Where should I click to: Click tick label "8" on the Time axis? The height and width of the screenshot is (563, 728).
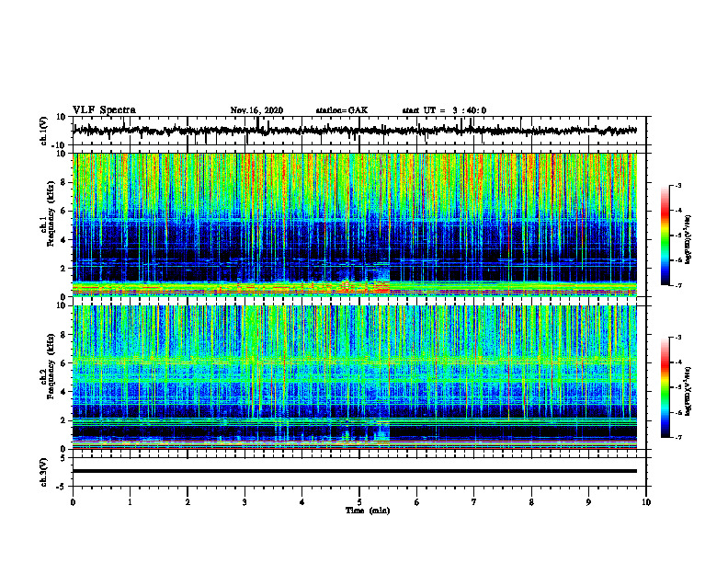pos(531,502)
